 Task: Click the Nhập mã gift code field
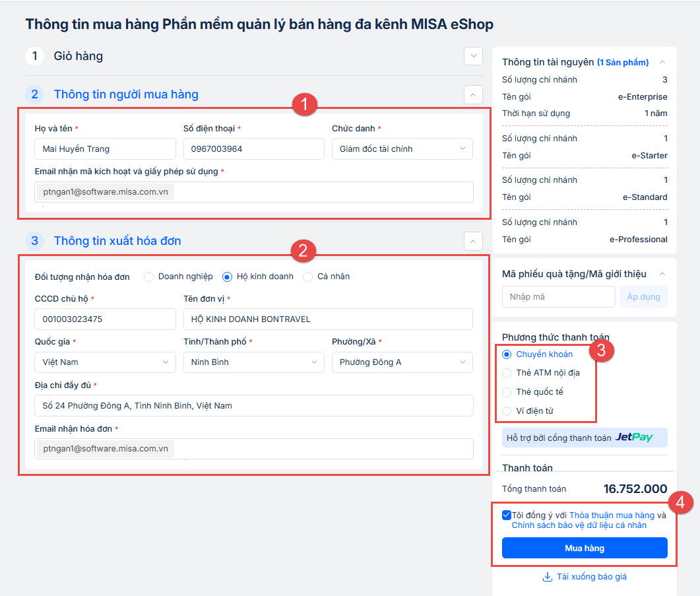point(558,297)
